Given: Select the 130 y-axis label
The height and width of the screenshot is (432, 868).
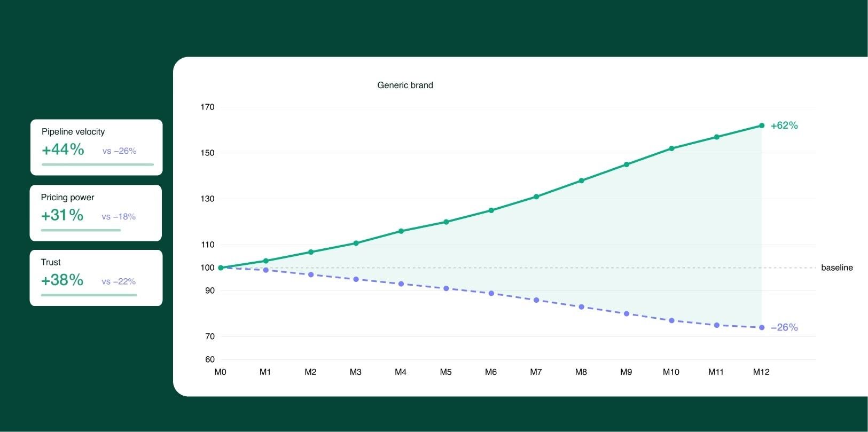Looking at the screenshot, I should pyautogui.click(x=207, y=199).
